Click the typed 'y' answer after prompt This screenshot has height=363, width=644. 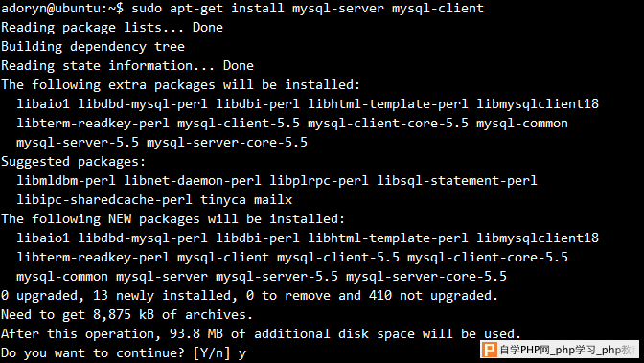tap(241, 354)
